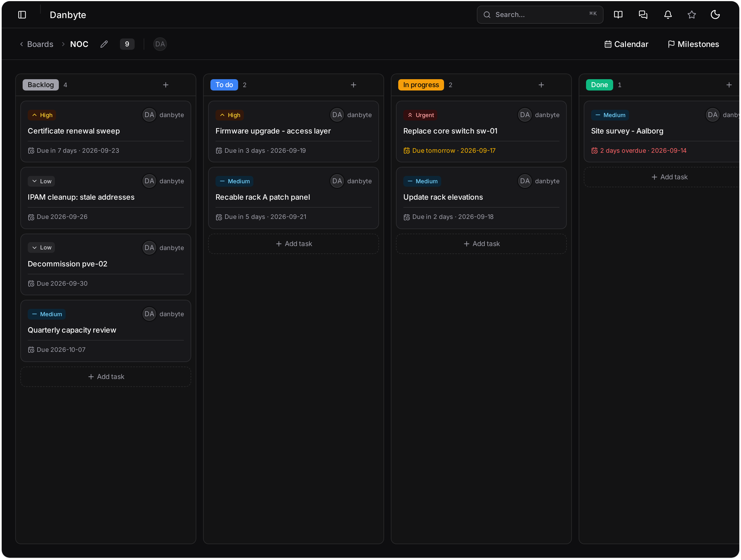Open Medium priority tag on Recable rack A card
The height and width of the screenshot is (560, 741).
234,182
